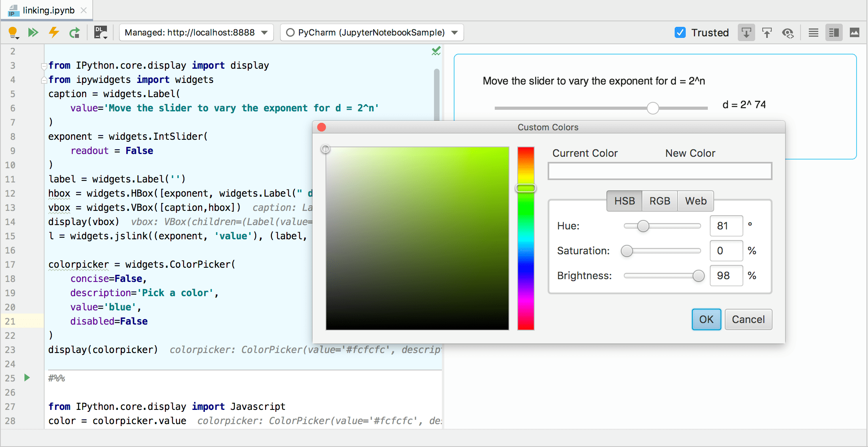The height and width of the screenshot is (447, 868).
Task: Click the Interrupt Kernel icon
Action: coord(54,32)
